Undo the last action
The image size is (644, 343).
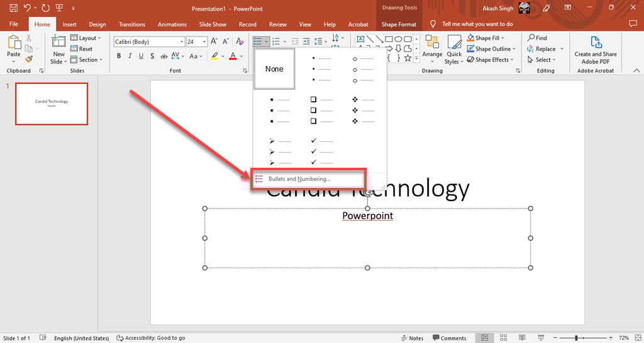click(x=27, y=8)
